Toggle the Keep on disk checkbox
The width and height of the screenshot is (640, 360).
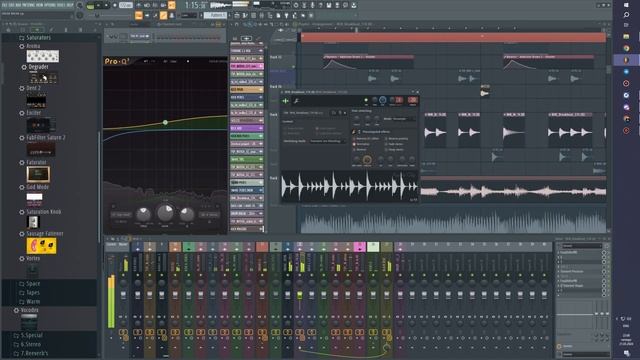[285, 128]
